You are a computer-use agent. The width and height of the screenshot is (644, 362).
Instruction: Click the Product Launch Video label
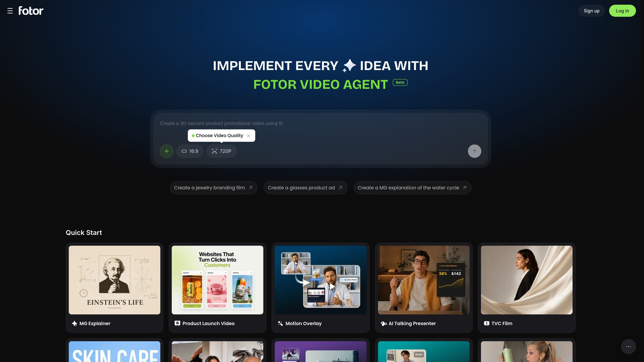[208, 323]
